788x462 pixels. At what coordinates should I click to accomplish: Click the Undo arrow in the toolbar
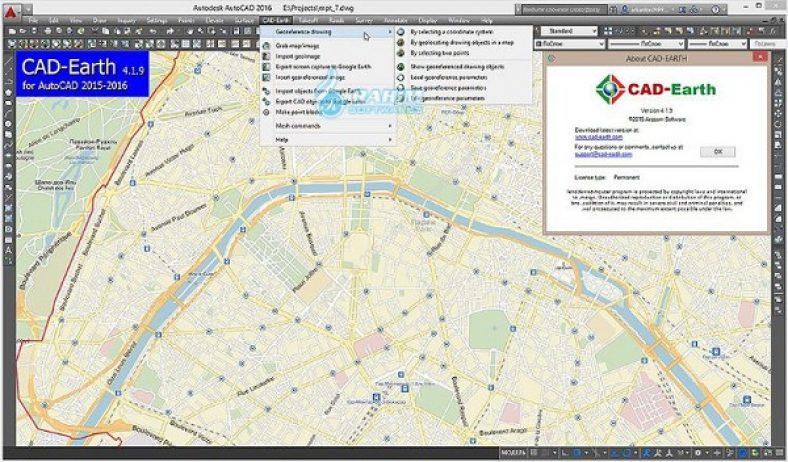coord(153,31)
